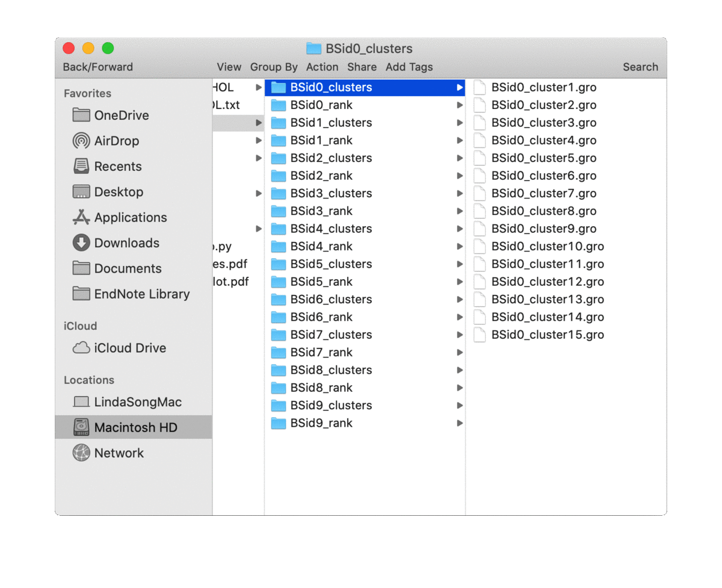Image resolution: width=722 pixels, height=588 pixels.
Task: Select file BSid0_cluster8.gro
Action: point(543,211)
